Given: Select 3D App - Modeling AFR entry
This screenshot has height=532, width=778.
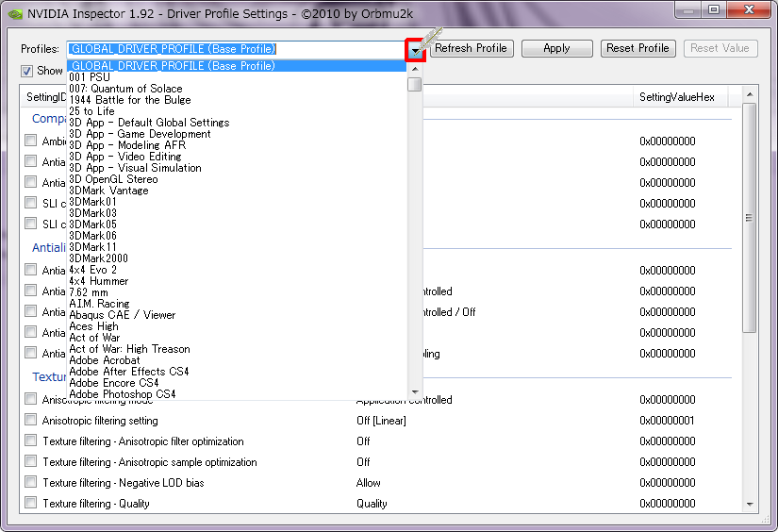Looking at the screenshot, I should [x=237, y=145].
